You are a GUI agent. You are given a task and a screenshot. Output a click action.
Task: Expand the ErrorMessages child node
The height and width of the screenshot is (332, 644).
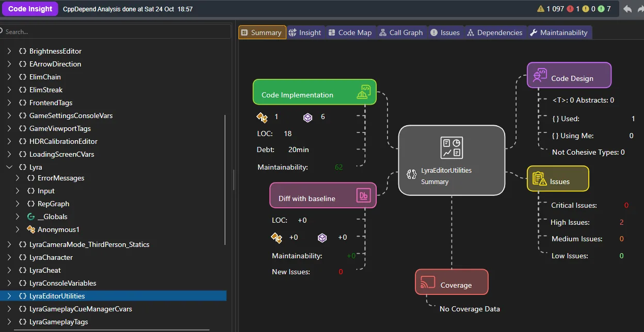18,178
